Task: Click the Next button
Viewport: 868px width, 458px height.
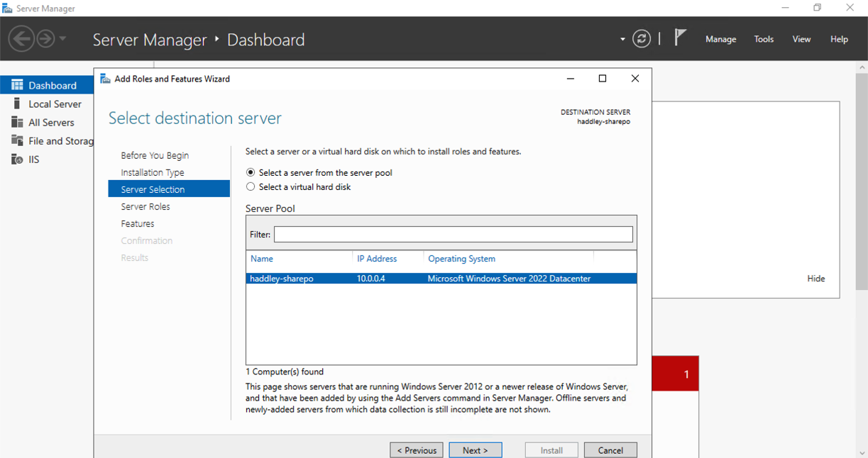Action: click(476, 450)
